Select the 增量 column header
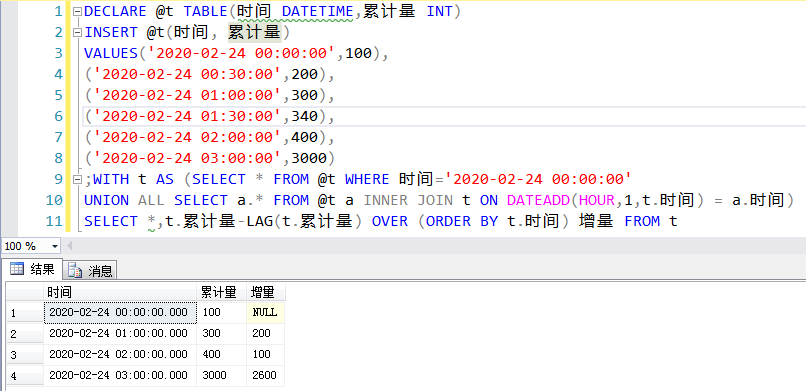The image size is (806, 391). (x=266, y=292)
